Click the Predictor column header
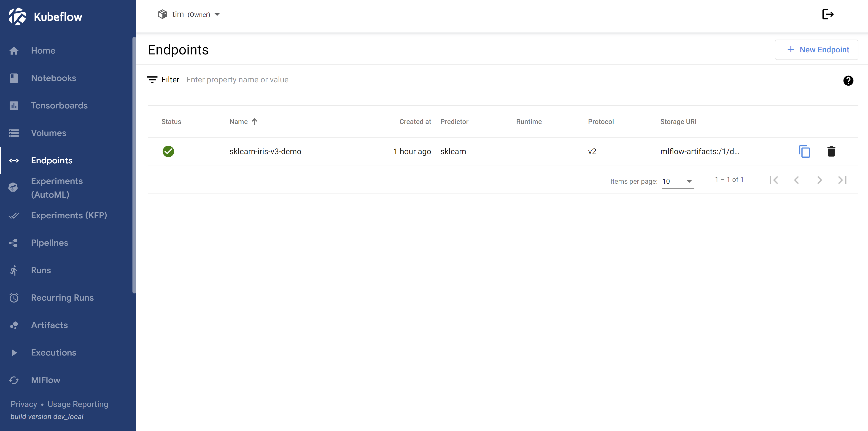 454,122
